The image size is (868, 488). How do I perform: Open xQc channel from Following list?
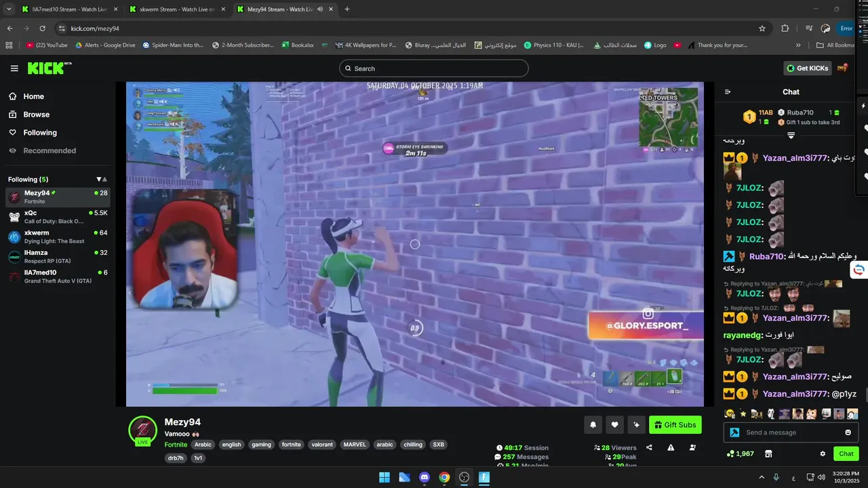click(58, 217)
